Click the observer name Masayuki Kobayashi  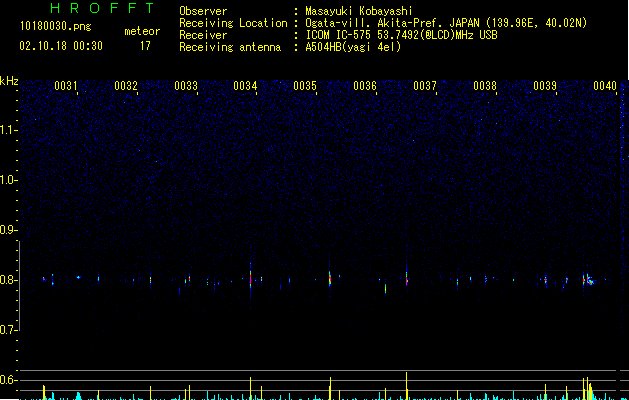359,11
